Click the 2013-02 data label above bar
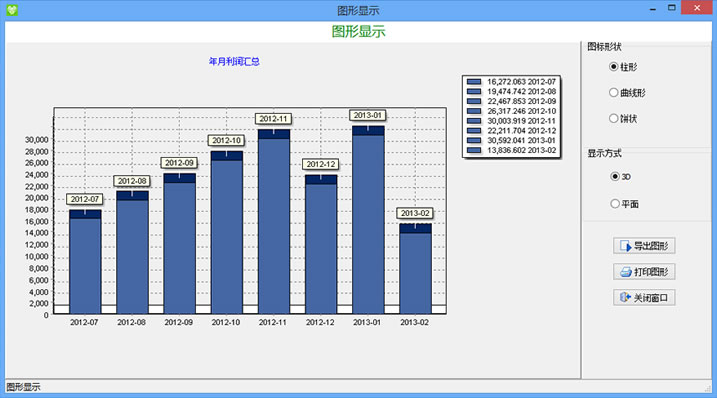Screen dimensions: 717x398 (415, 213)
